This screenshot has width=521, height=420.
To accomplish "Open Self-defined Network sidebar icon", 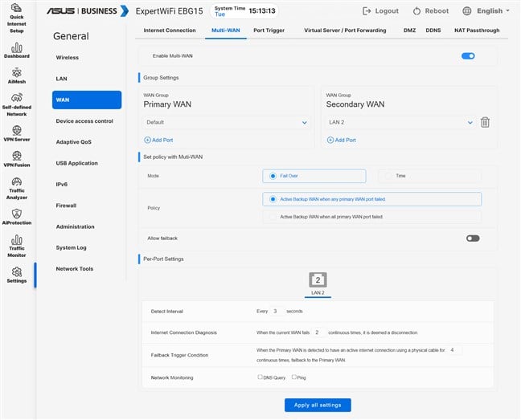I will 17,104.
